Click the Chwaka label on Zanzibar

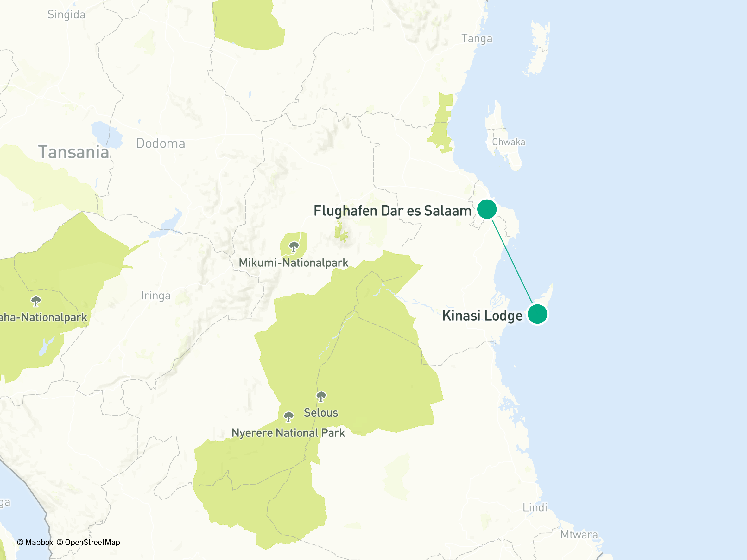(509, 142)
